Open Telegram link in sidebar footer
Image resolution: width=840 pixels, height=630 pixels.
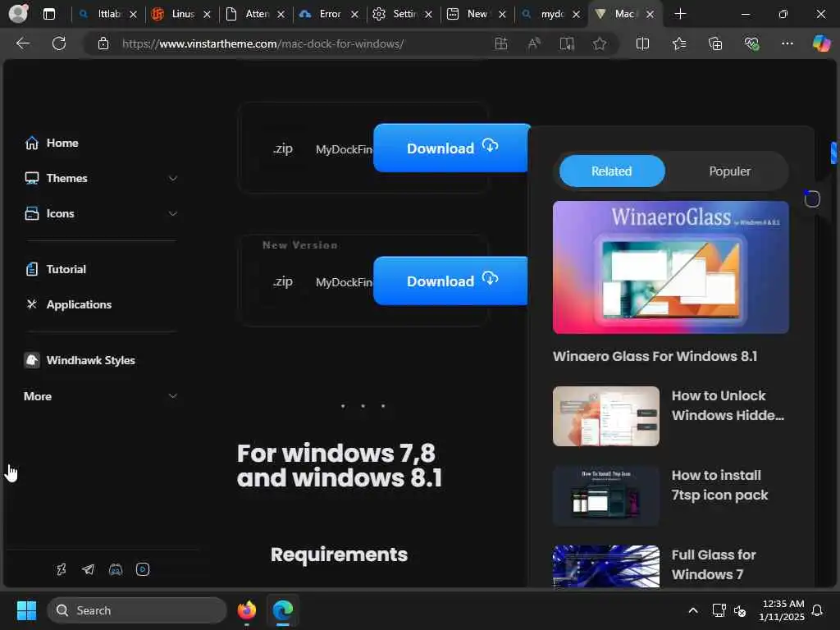coord(89,569)
